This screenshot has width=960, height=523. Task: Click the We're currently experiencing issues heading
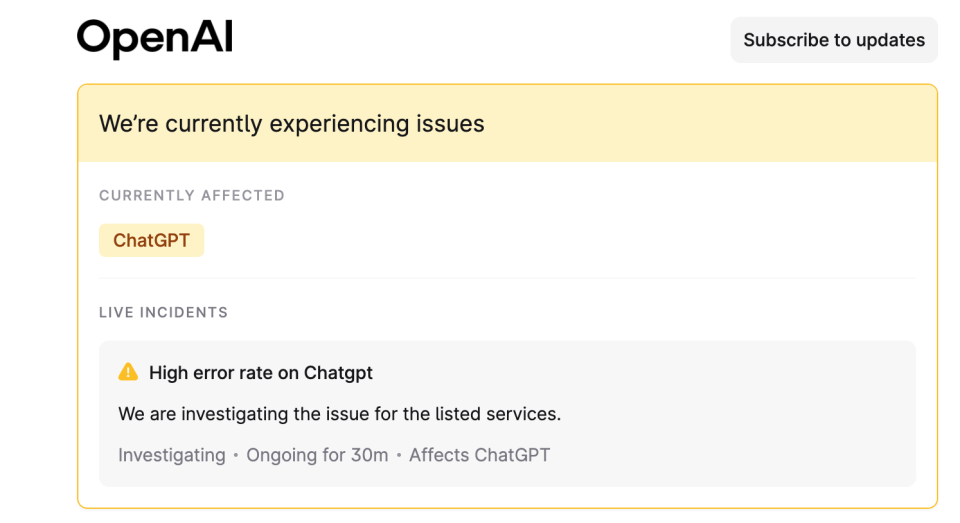(x=291, y=124)
